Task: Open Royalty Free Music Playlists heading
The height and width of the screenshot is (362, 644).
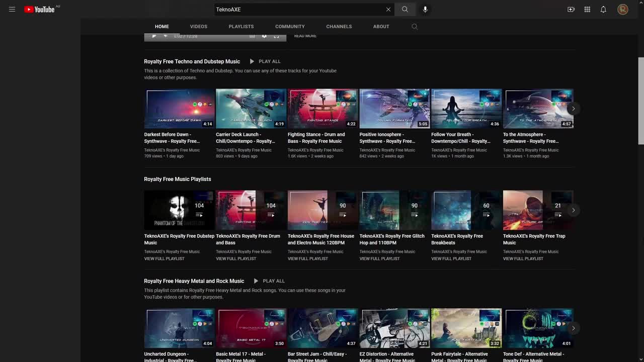Action: [178, 179]
